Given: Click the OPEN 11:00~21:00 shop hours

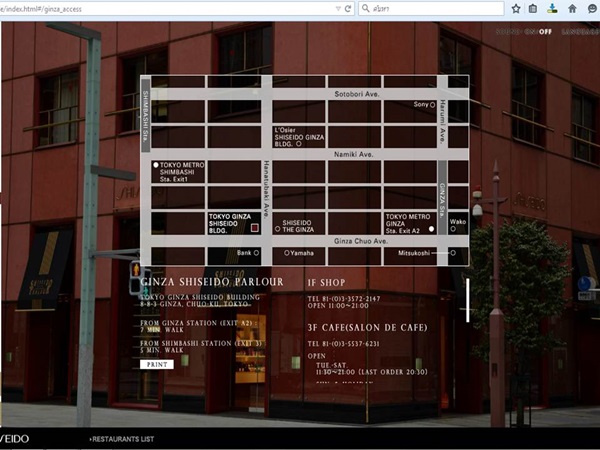Looking at the screenshot, I should tap(338, 306).
